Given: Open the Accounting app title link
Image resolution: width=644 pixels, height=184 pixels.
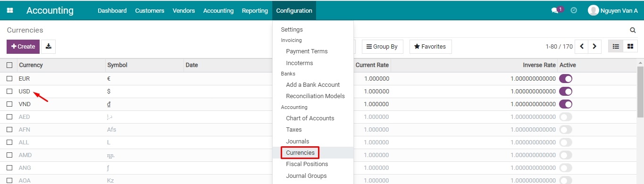Looking at the screenshot, I should 50,10.
